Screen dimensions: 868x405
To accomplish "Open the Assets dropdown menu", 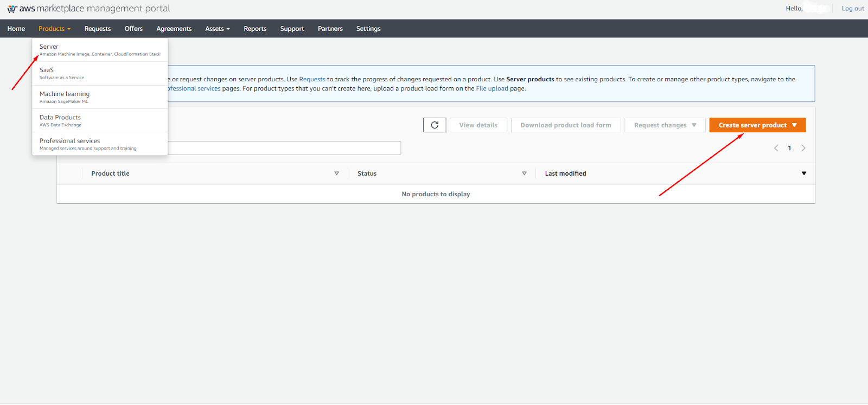I will (x=218, y=29).
